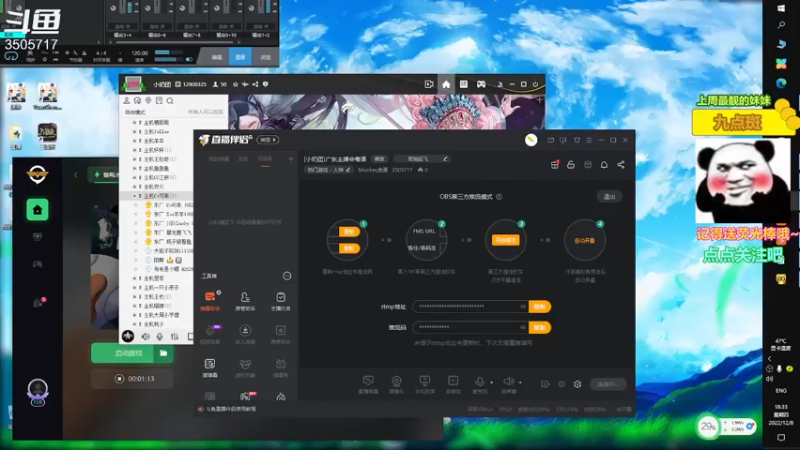Click the search magnifier in voice chat window
This screenshot has height=450, width=800.
coord(170,101)
